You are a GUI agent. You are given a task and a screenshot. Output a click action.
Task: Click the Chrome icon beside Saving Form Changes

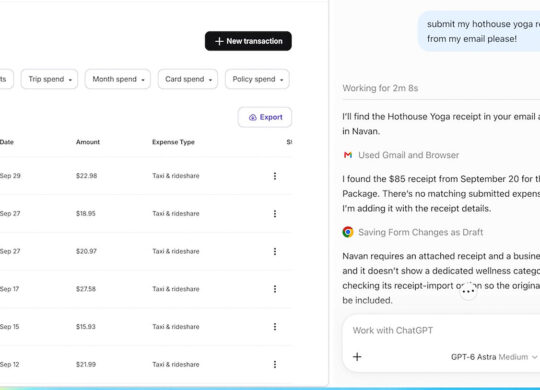[348, 232]
